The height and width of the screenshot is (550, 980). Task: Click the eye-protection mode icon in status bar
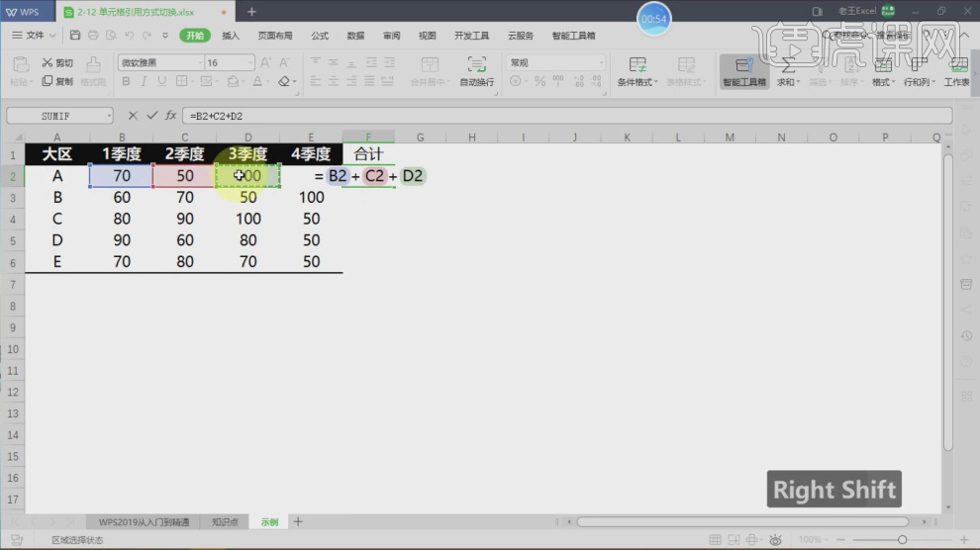click(x=776, y=539)
